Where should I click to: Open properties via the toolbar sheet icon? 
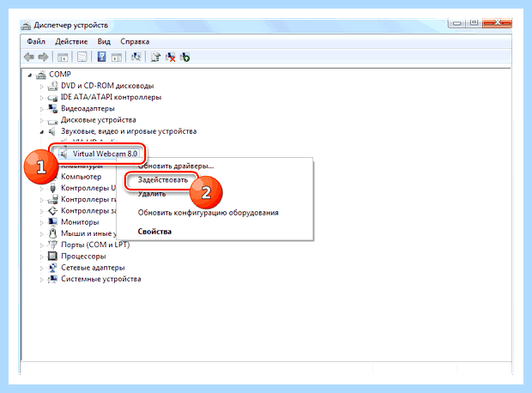tap(82, 57)
